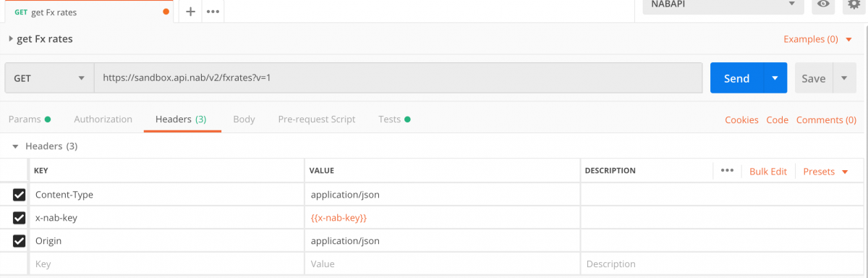Viewport: 868px width, 278px height.
Task: Open the Cookies link
Action: pos(741,120)
